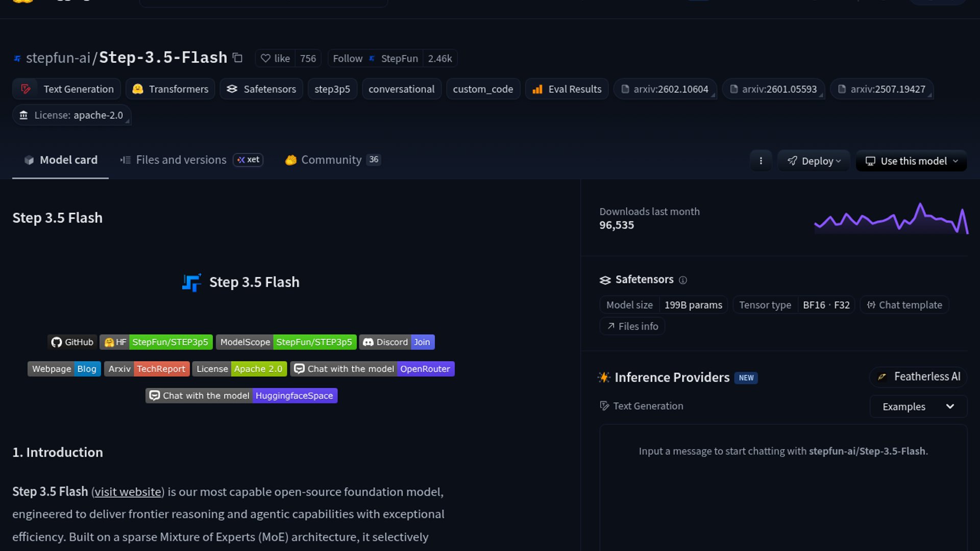The image size is (980, 551).
Task: Open the Files info button
Action: click(x=632, y=326)
